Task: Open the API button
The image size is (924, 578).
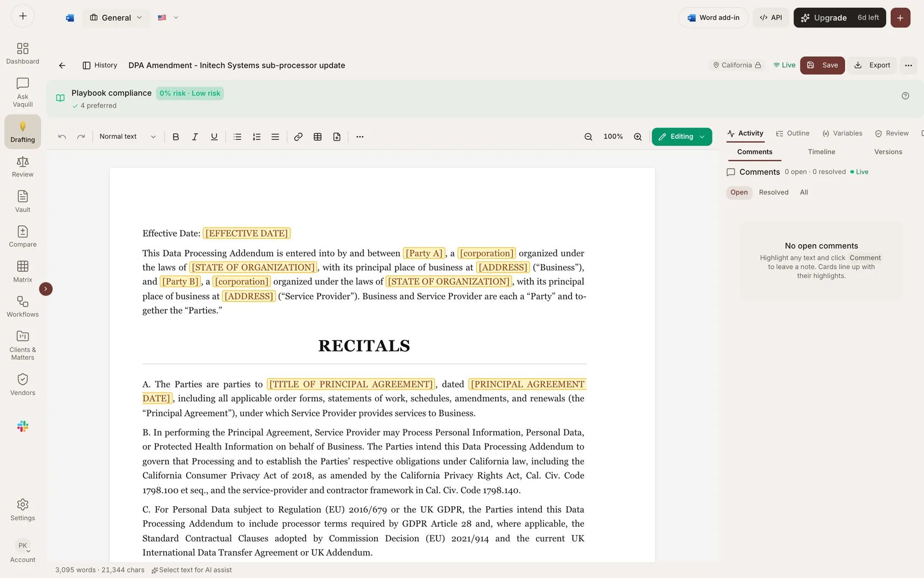Action: point(771,18)
